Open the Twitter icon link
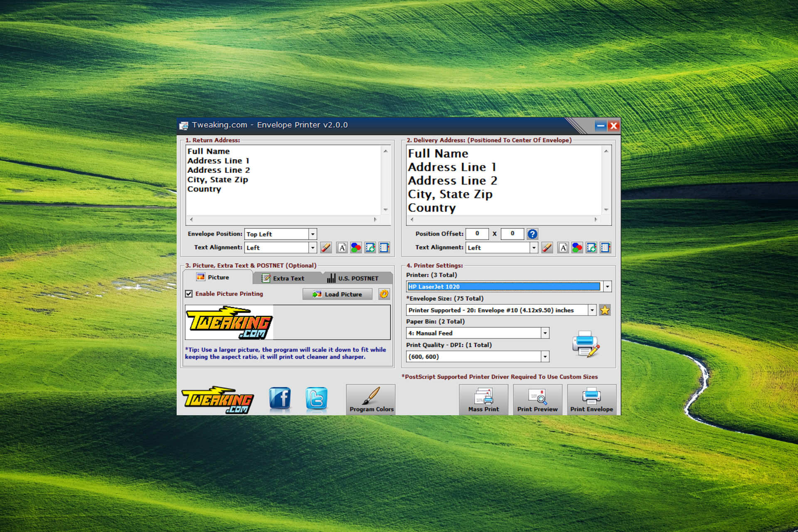This screenshot has height=532, width=798. tap(316, 399)
